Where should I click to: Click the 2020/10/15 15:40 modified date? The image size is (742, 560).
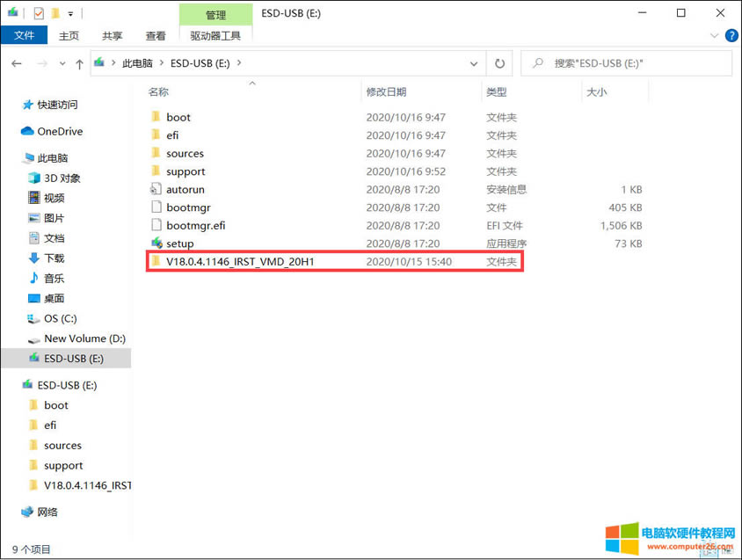(409, 261)
